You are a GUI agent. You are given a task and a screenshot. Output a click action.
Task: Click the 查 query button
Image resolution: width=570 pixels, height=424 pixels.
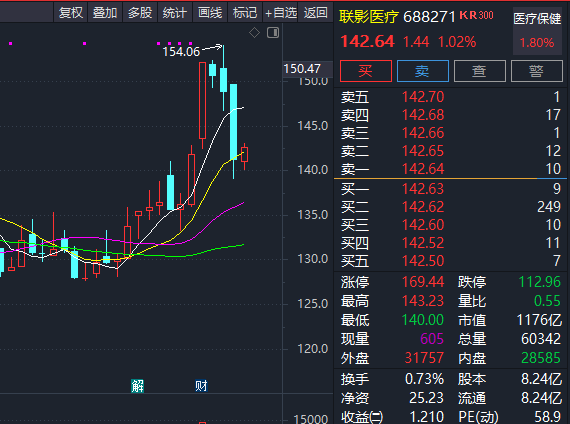[x=479, y=71]
